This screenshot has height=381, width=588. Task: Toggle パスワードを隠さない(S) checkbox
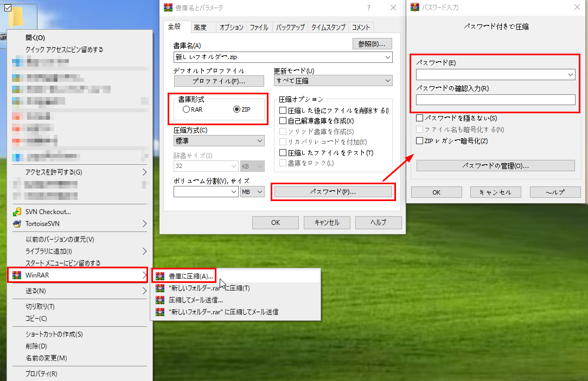(x=420, y=118)
